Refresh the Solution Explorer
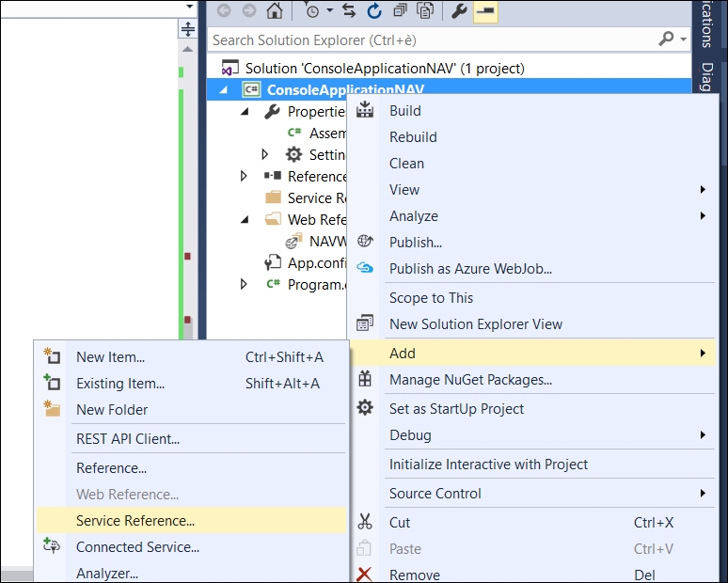This screenshot has width=728, height=583. point(374,10)
